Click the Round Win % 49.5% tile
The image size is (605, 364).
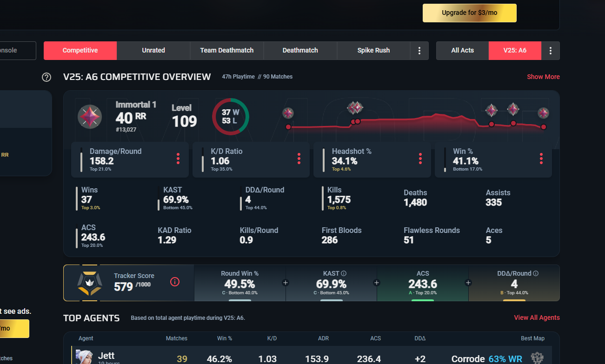point(240,283)
